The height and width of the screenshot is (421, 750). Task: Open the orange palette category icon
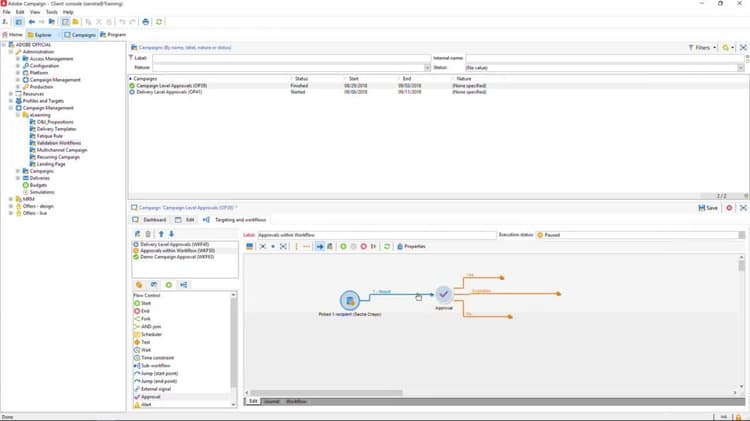tap(139, 285)
